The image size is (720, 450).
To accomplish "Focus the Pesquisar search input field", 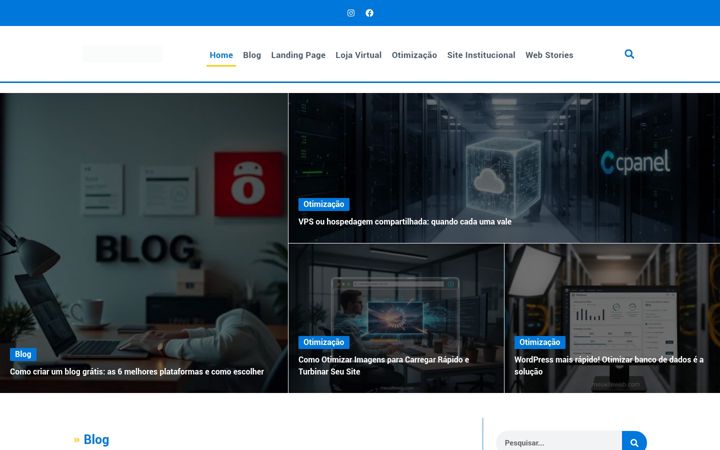I will click(559, 443).
